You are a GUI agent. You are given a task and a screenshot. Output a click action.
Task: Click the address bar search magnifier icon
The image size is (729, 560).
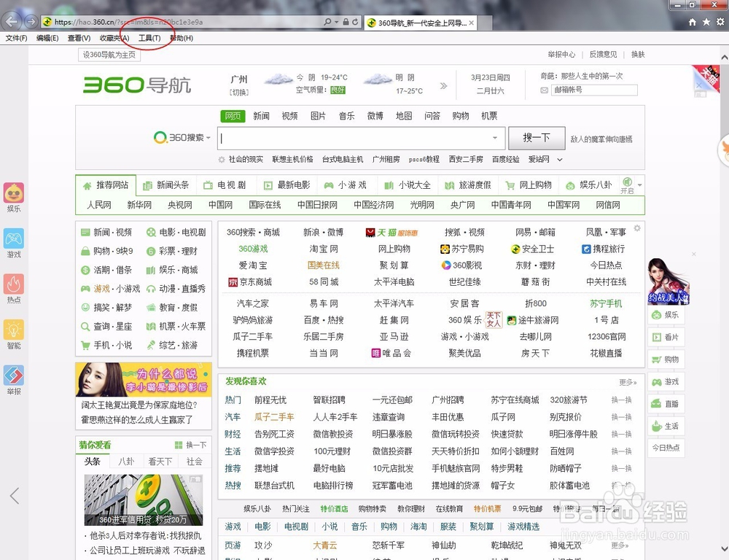pyautogui.click(x=328, y=22)
